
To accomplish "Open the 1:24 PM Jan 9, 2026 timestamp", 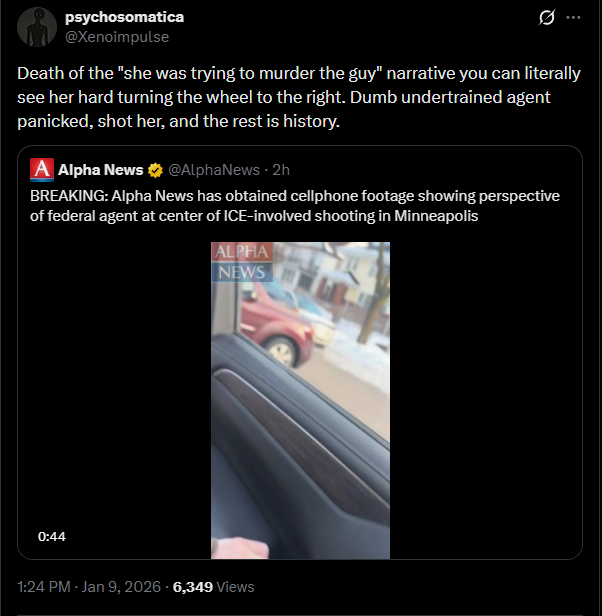I will pos(88,587).
